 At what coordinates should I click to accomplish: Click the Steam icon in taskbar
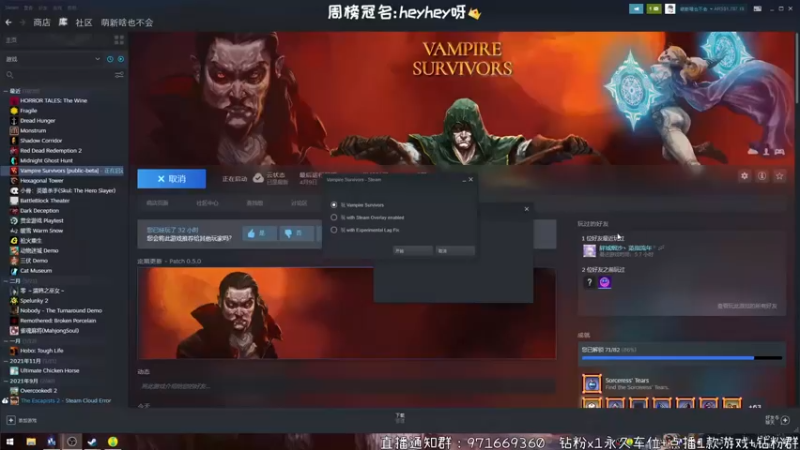click(92, 441)
